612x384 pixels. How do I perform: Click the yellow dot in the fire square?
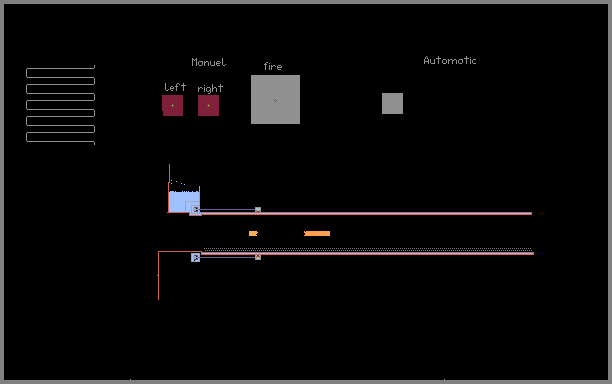(x=276, y=100)
